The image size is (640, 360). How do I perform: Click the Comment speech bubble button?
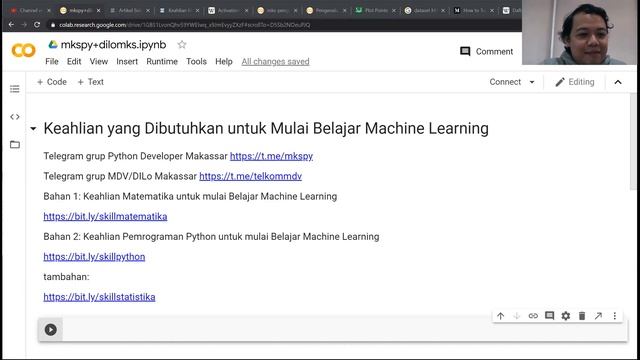click(487, 51)
